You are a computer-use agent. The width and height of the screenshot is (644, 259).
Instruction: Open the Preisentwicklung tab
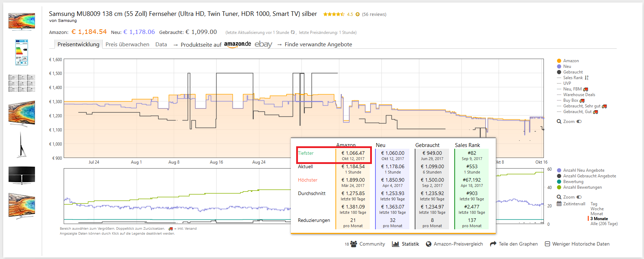click(78, 44)
